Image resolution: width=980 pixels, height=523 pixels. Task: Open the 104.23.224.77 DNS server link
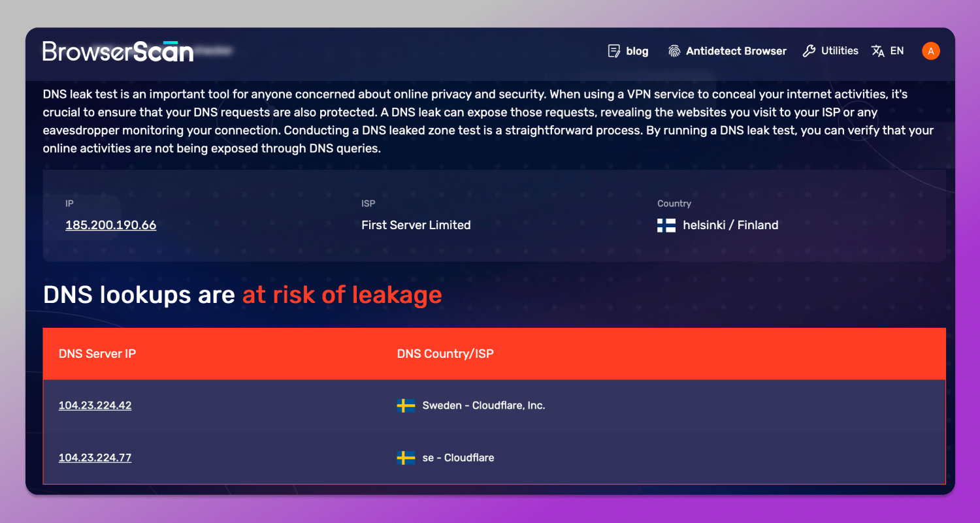point(95,458)
